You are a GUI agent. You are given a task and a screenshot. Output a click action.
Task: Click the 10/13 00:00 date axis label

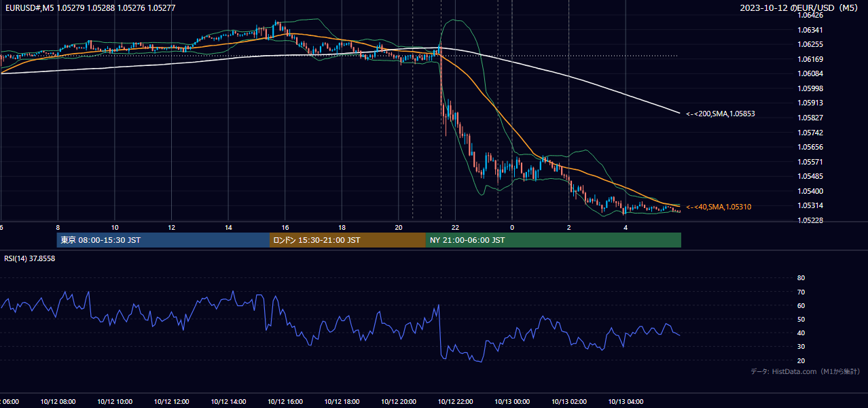tap(512, 402)
